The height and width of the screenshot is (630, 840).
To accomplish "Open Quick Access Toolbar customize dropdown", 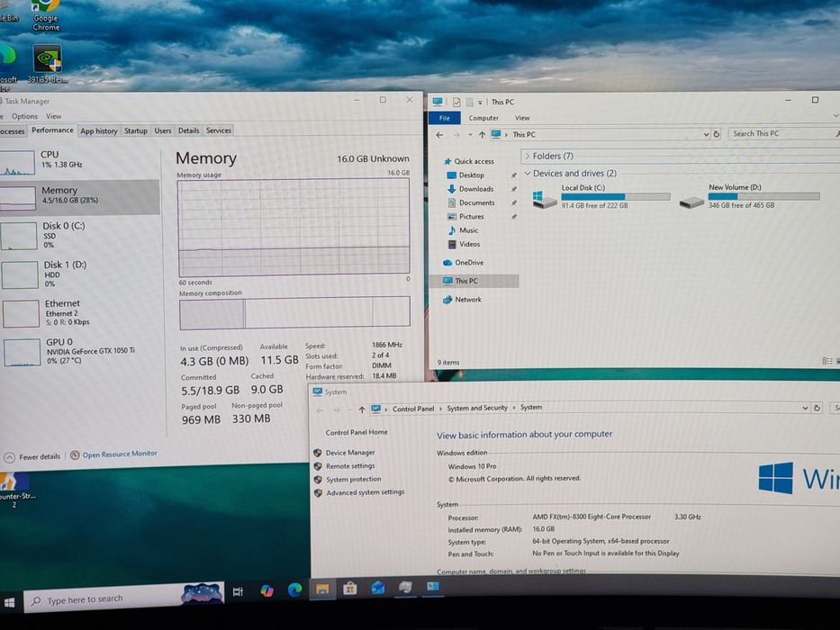I will [x=480, y=103].
